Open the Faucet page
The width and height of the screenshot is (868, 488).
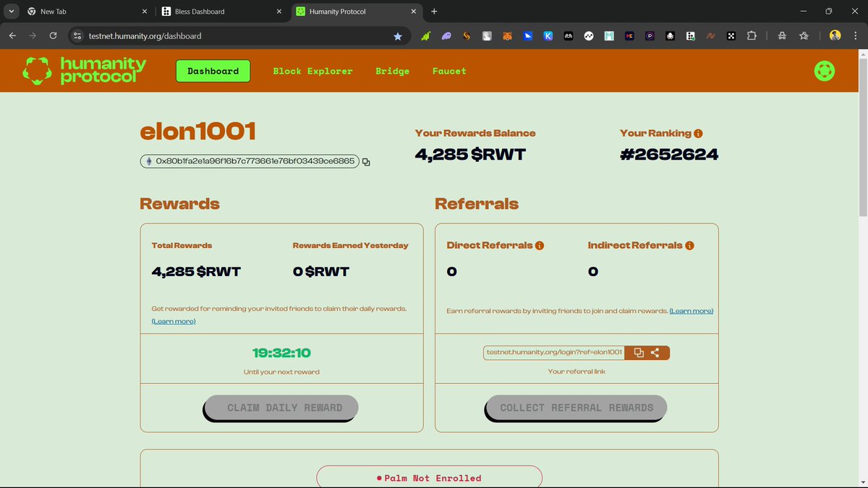tap(449, 71)
